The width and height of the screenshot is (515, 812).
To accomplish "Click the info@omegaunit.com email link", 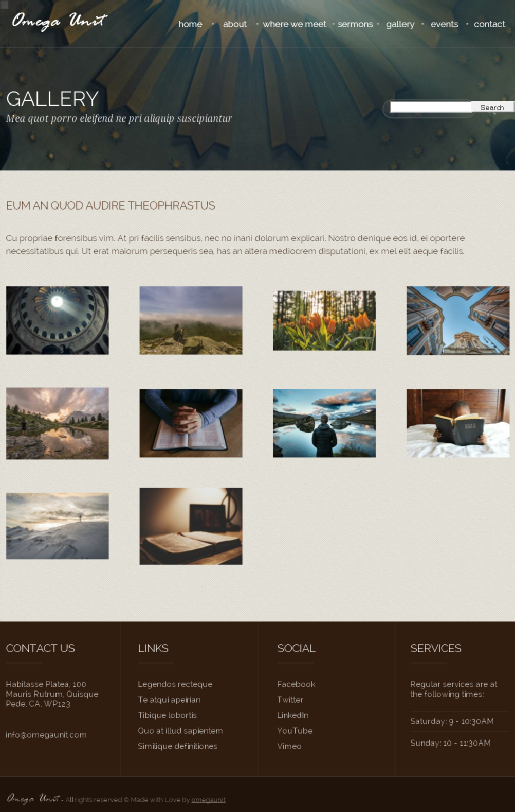I will (x=46, y=735).
